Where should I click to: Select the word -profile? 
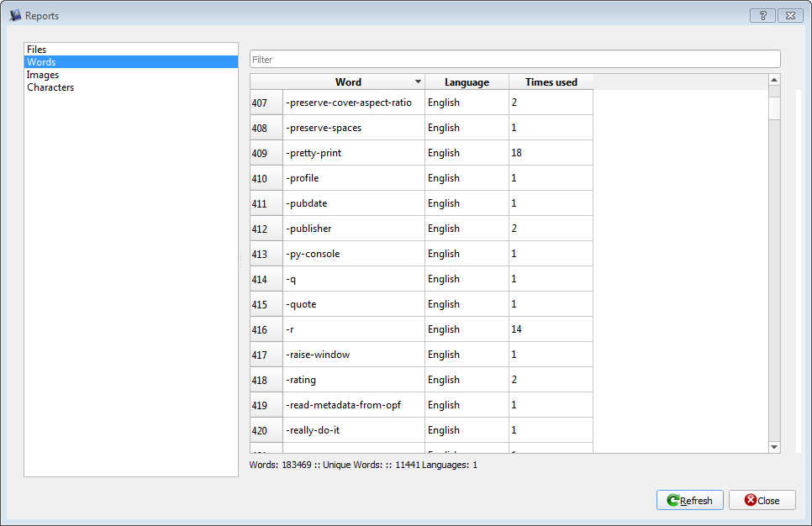coord(354,178)
